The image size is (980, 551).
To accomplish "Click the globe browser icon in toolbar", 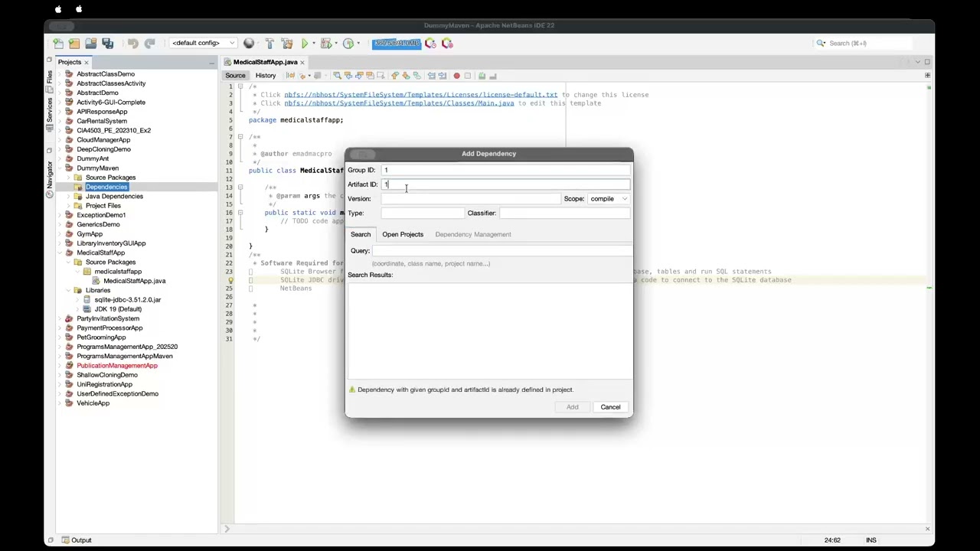I will (x=249, y=44).
